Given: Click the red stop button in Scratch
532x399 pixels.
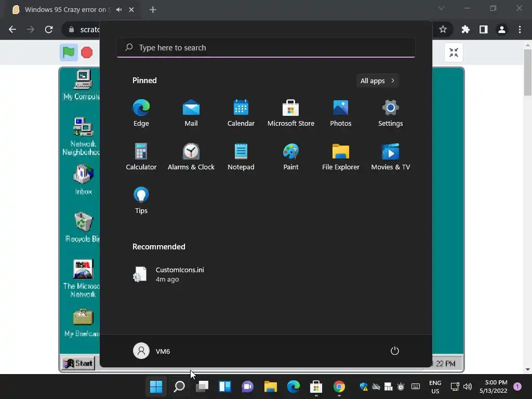Looking at the screenshot, I should click(87, 52).
